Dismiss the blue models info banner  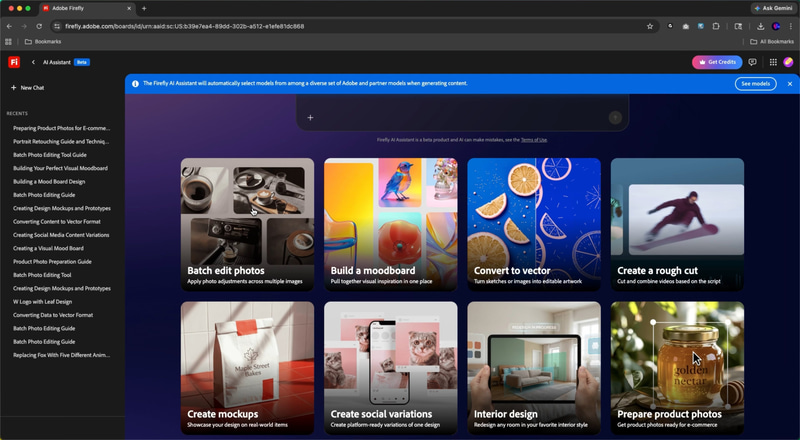pos(790,84)
